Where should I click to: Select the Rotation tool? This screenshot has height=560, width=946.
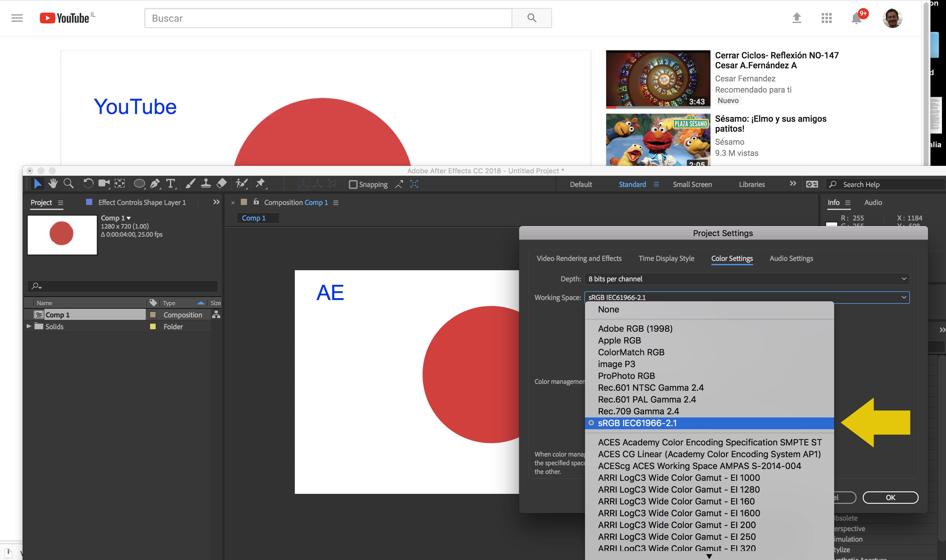tap(88, 184)
